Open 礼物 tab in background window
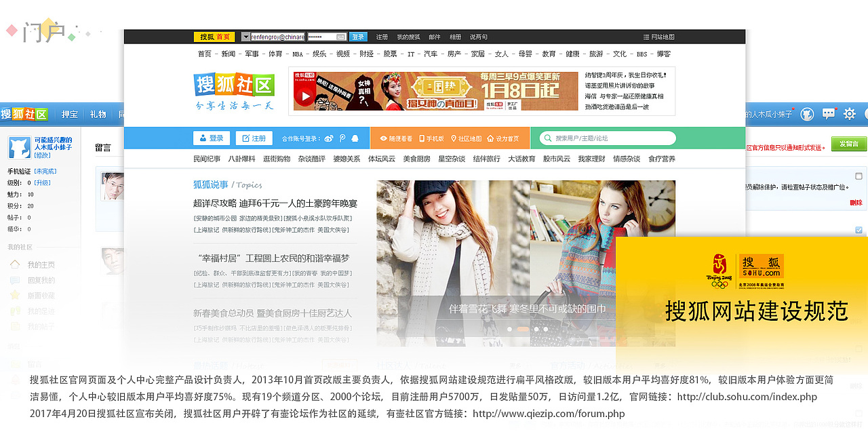 [98, 114]
